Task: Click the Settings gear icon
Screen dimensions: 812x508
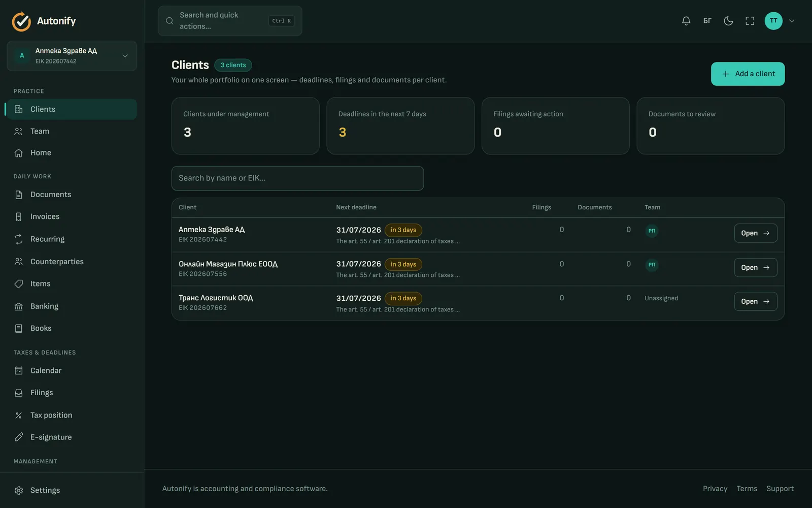Action: (19, 490)
